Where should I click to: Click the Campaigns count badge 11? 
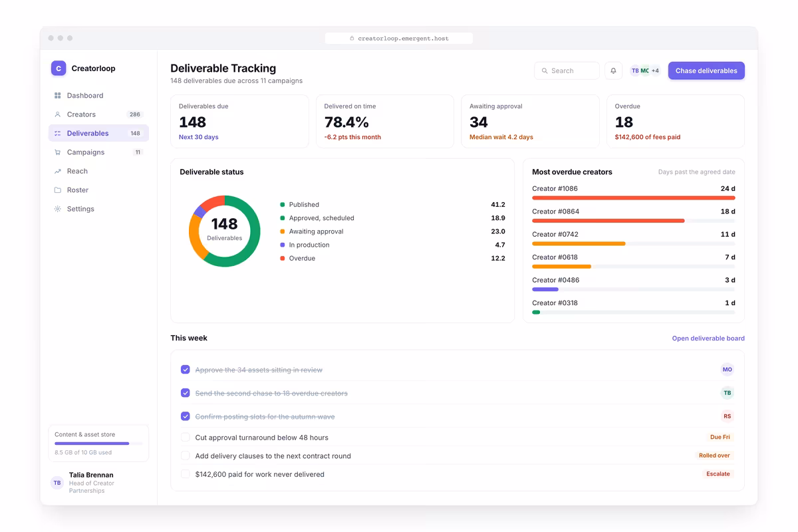point(138,152)
